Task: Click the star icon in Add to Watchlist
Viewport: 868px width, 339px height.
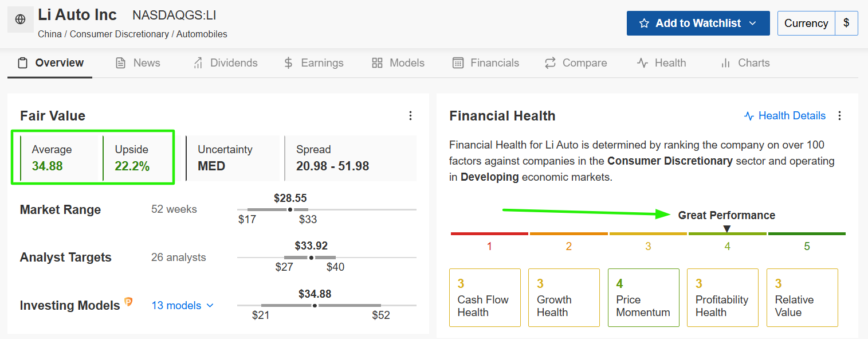Action: coord(644,24)
